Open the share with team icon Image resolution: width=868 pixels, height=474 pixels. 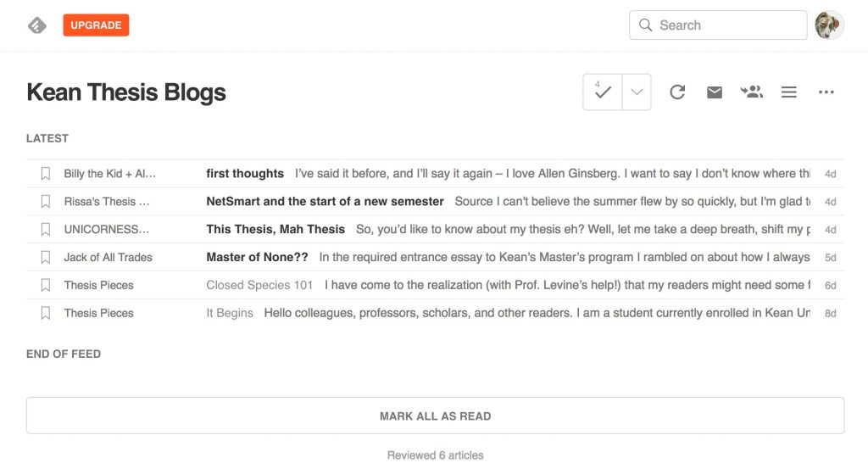click(x=752, y=92)
